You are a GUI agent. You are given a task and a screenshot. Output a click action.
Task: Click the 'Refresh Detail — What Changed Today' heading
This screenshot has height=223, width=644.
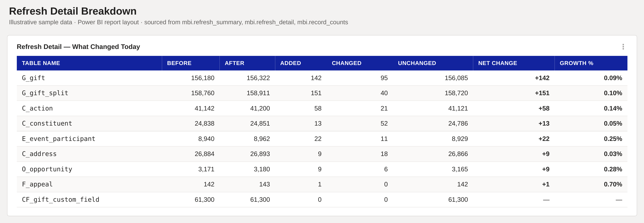[x=78, y=47]
